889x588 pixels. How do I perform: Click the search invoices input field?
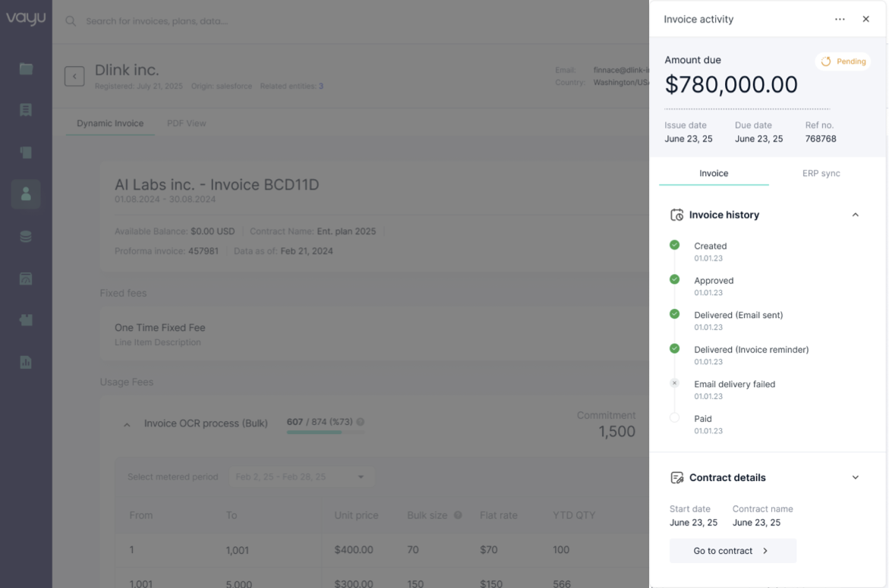[228, 21]
